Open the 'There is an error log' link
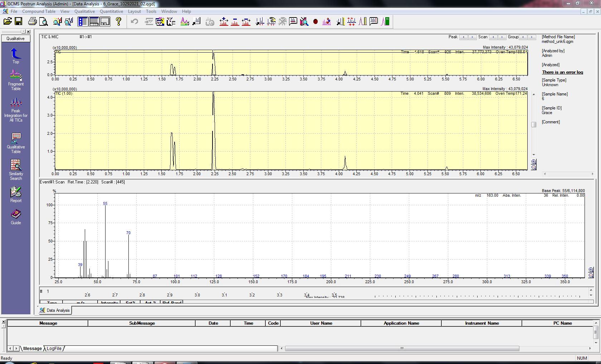Viewport: 601px width, 364px height. [562, 72]
